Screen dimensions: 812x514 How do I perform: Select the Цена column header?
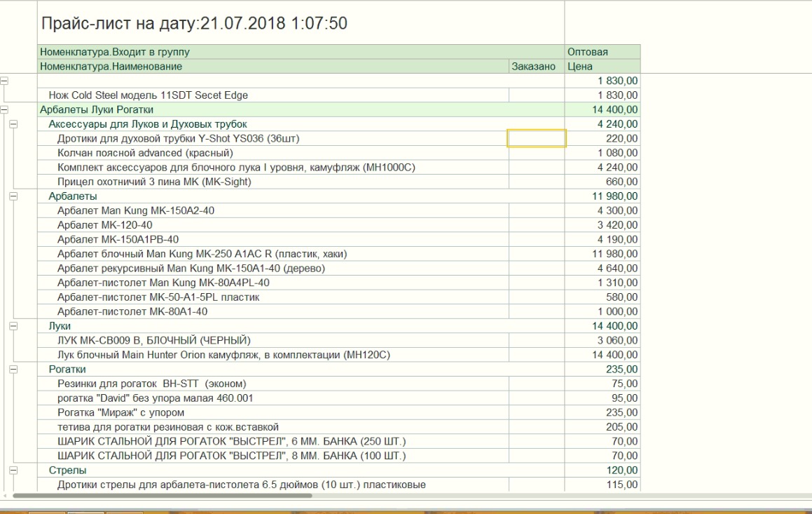click(603, 67)
